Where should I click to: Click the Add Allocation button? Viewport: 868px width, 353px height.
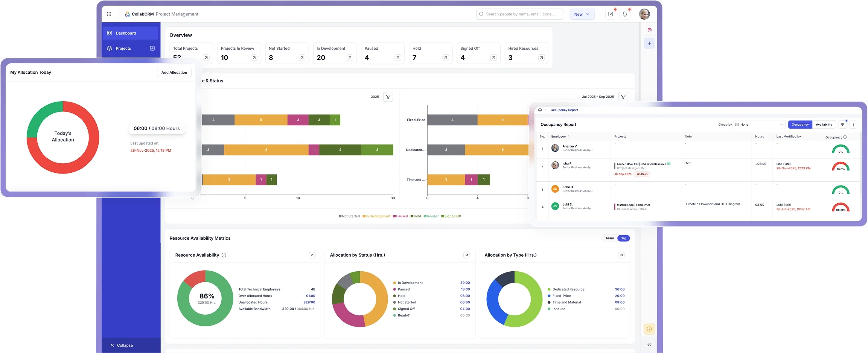(x=174, y=72)
